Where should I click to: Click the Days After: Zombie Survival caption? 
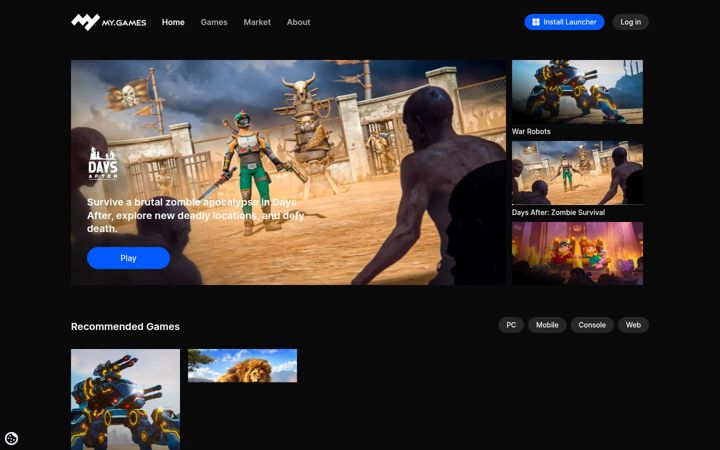(x=558, y=213)
